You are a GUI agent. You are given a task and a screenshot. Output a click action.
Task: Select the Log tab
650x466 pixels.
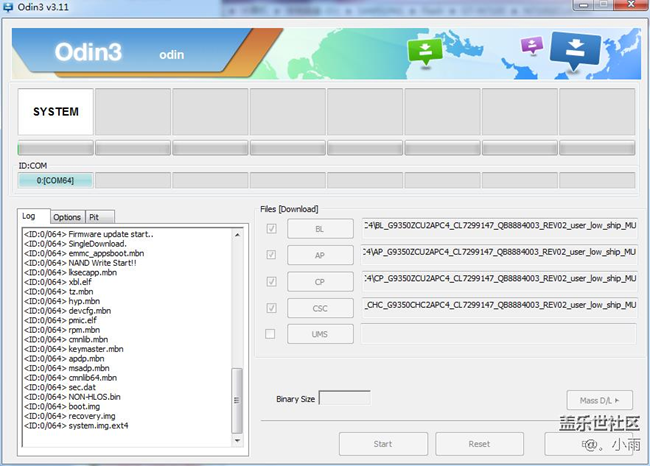[x=30, y=216]
